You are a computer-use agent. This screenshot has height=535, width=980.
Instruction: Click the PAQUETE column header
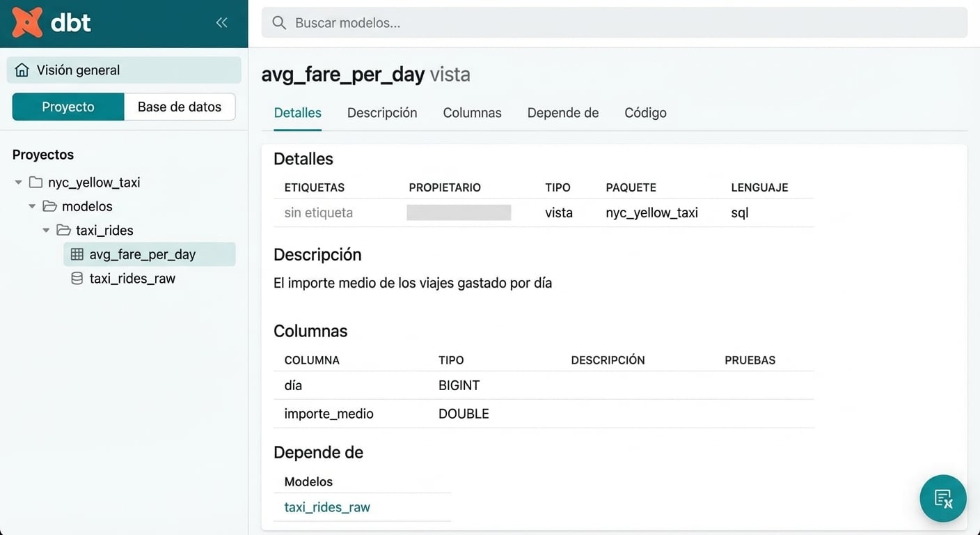pos(631,187)
